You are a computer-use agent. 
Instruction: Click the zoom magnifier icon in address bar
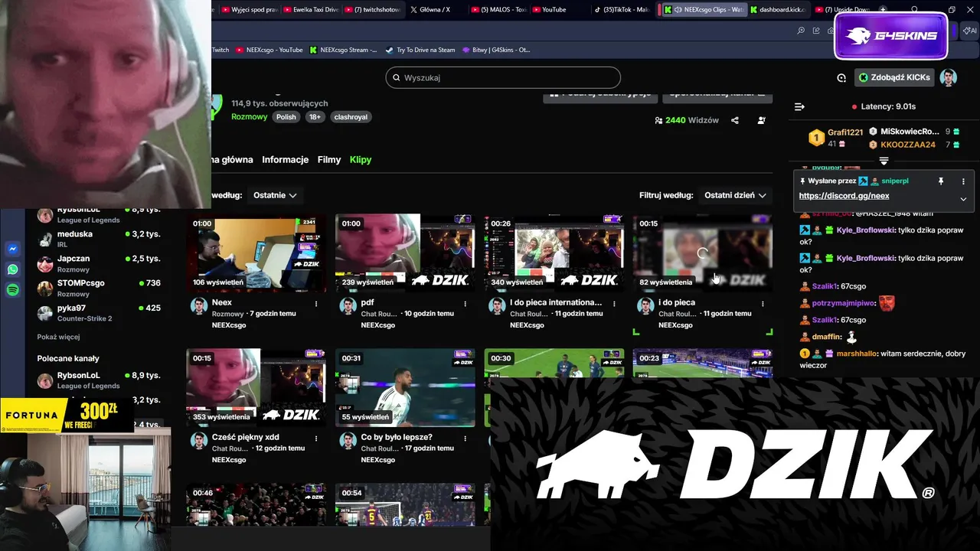pyautogui.click(x=801, y=31)
